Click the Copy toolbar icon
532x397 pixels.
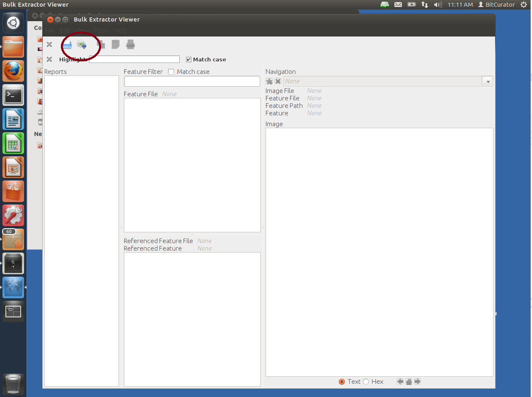coord(101,44)
